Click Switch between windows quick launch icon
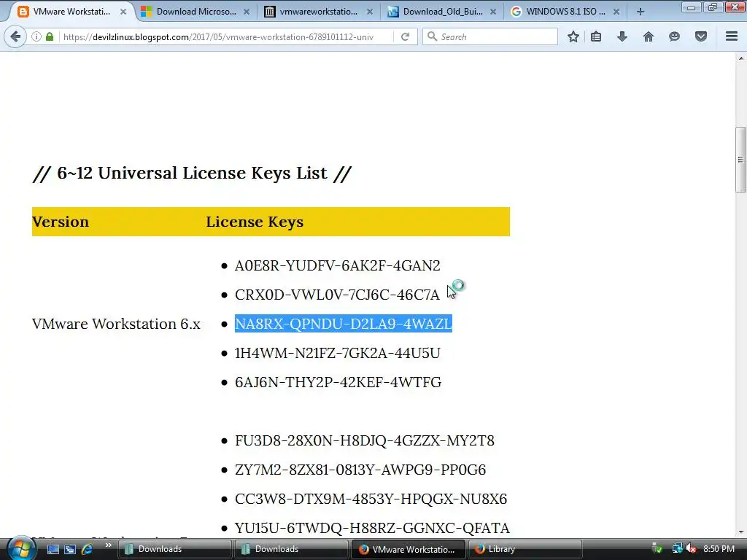Viewport: 747px width, 560px height. click(70, 549)
